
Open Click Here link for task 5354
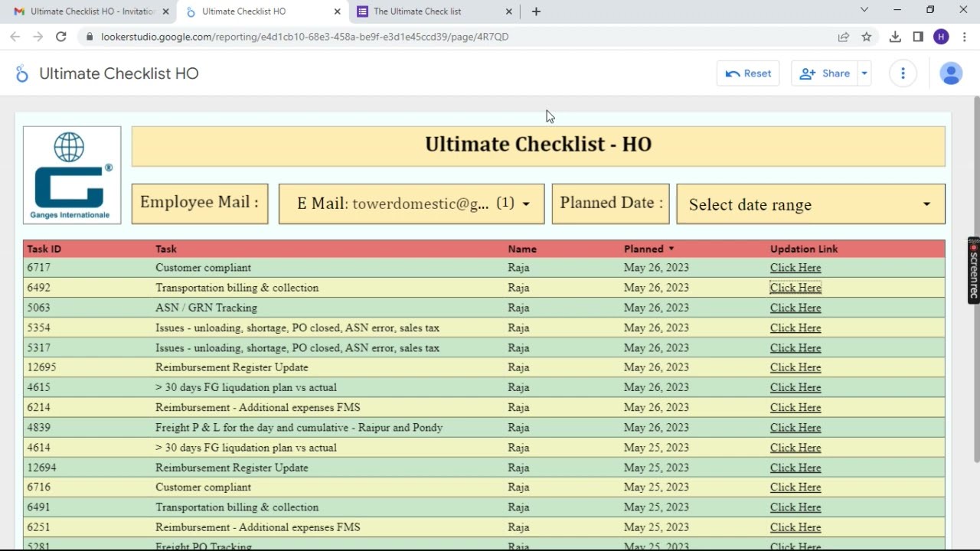click(x=795, y=328)
